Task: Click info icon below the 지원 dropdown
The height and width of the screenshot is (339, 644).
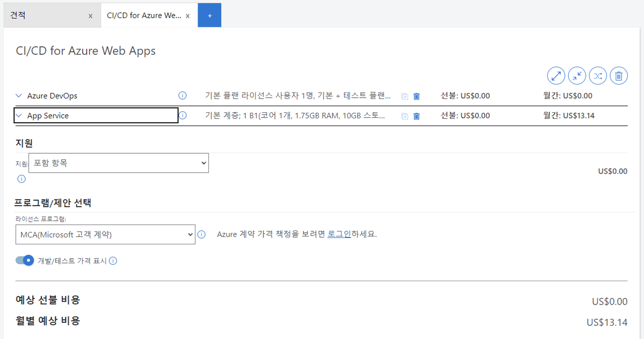Action: click(x=22, y=179)
